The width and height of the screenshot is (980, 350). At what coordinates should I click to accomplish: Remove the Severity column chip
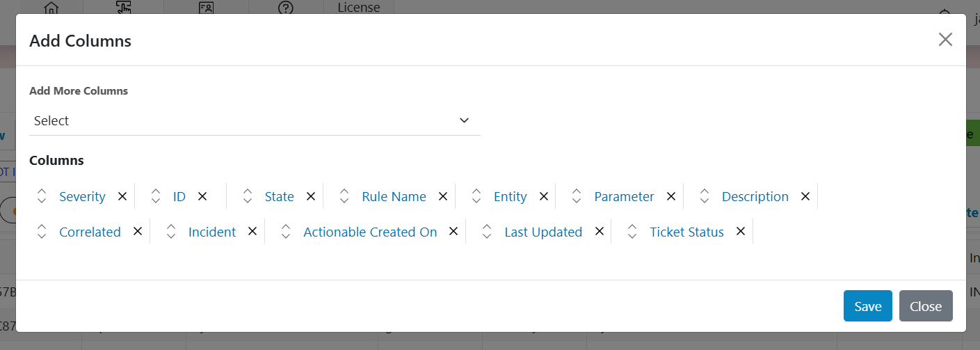(122, 196)
